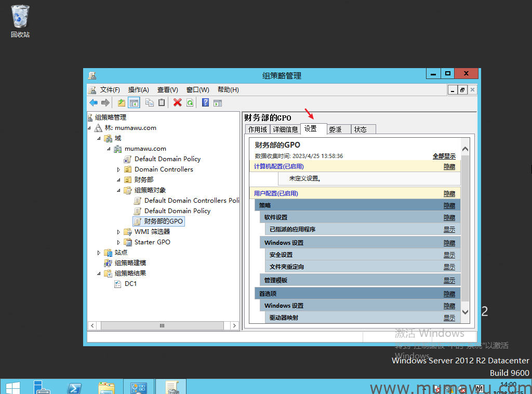Click the red X delete icon
The image size is (532, 394).
click(x=178, y=103)
